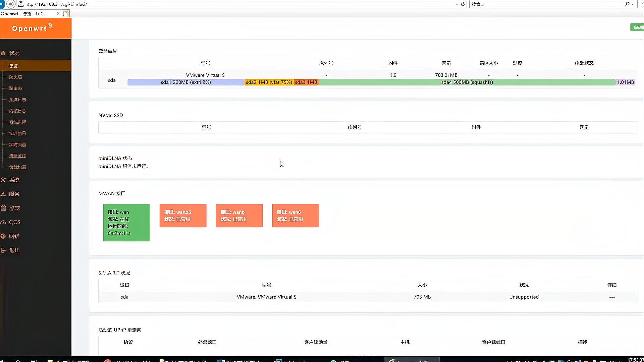644x362 pixels.
Task: Open a new browser tab
Action: 66,14
